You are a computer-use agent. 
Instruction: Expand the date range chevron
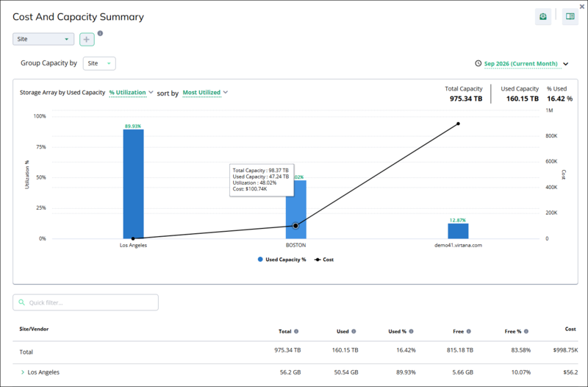(x=565, y=64)
